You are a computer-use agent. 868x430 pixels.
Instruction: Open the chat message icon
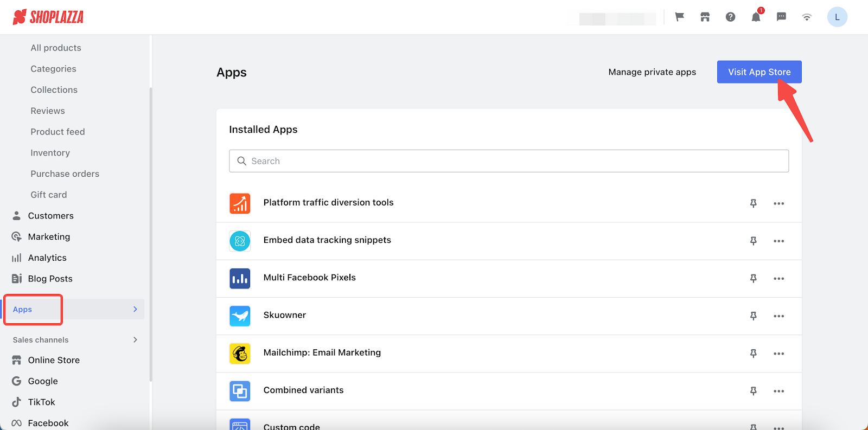(781, 17)
